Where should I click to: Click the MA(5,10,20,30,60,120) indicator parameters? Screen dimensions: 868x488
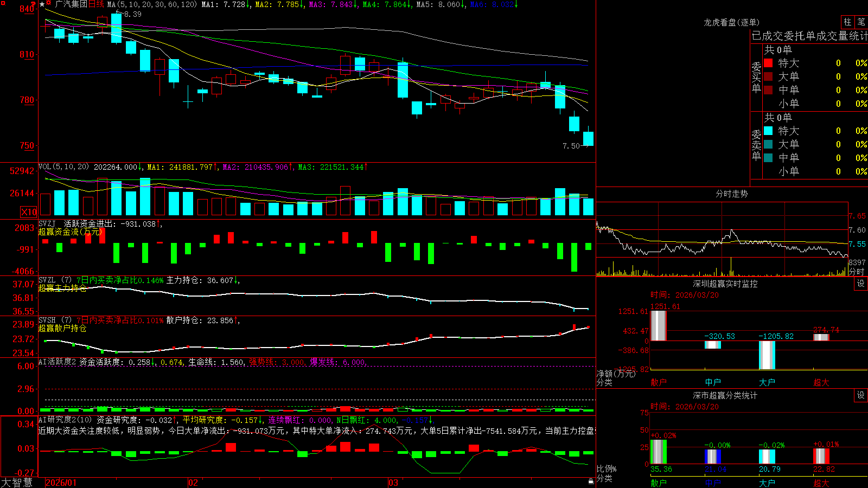click(x=152, y=4)
